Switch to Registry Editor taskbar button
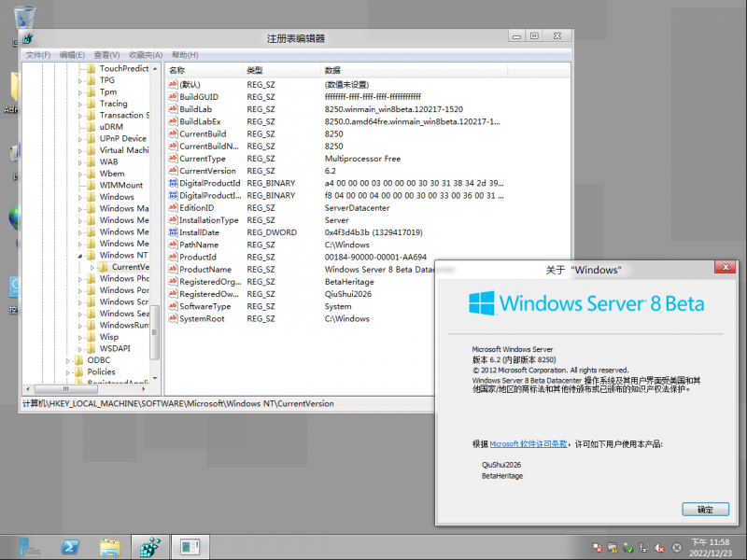This screenshot has height=560, width=747. coord(150,547)
